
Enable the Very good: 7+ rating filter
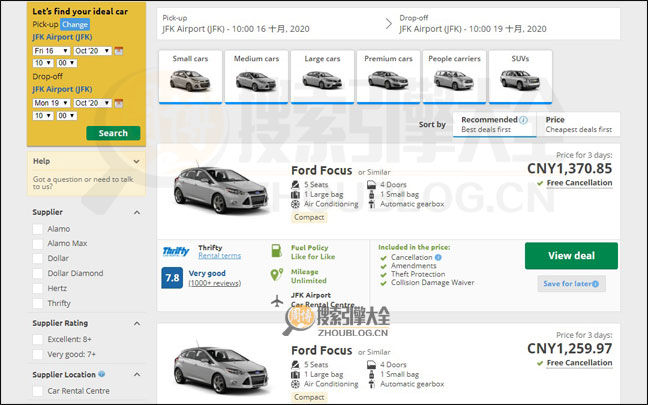pos(38,355)
